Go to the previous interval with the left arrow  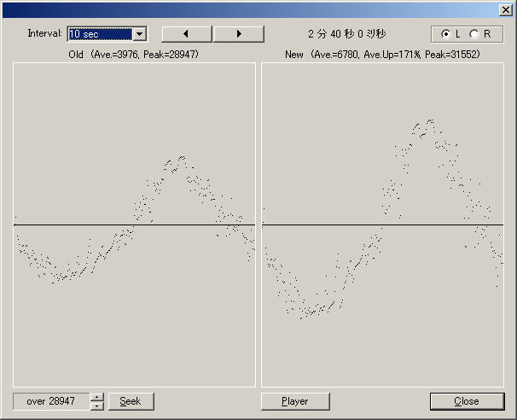(187, 34)
